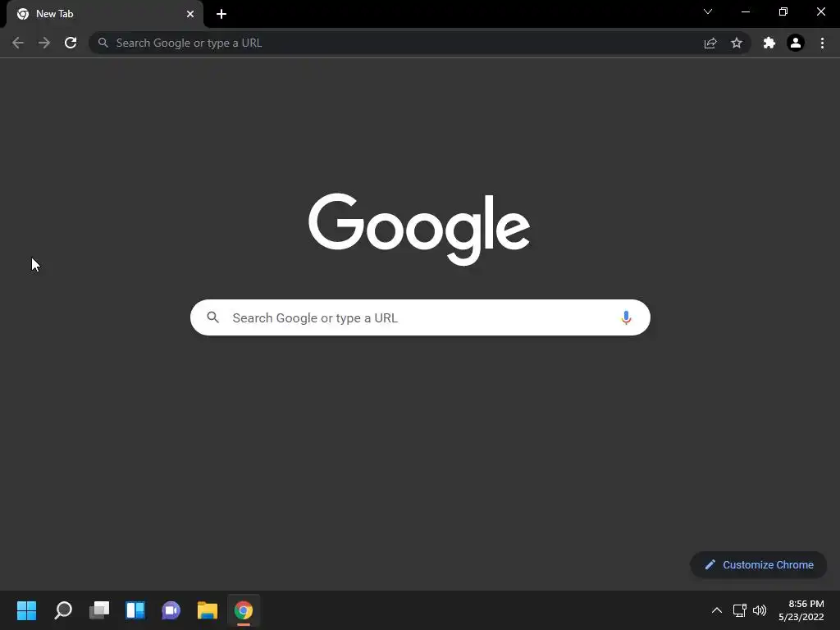The height and width of the screenshot is (630, 840).
Task: Go back using the browser back arrow
Action: pyautogui.click(x=18, y=43)
